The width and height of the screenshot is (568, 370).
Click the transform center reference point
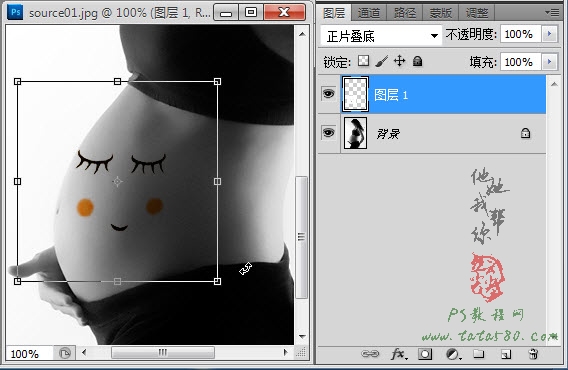117,181
